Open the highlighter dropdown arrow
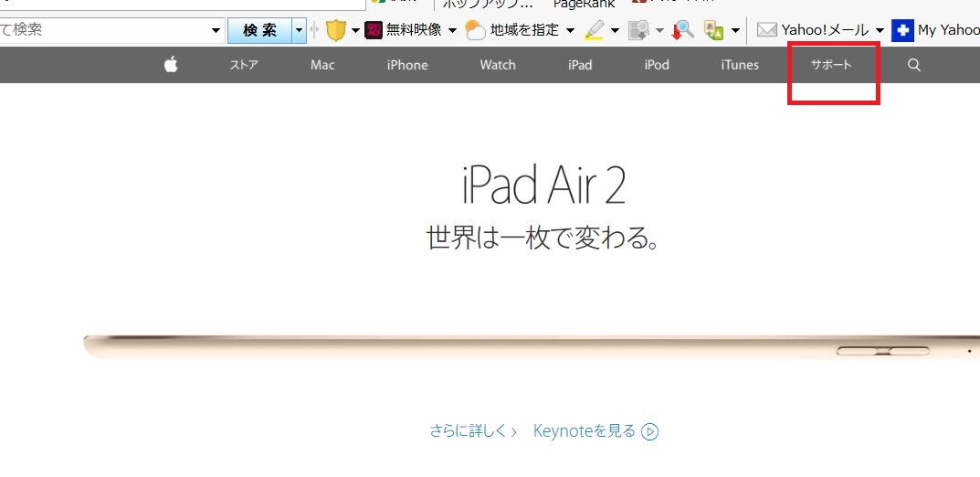 (615, 30)
